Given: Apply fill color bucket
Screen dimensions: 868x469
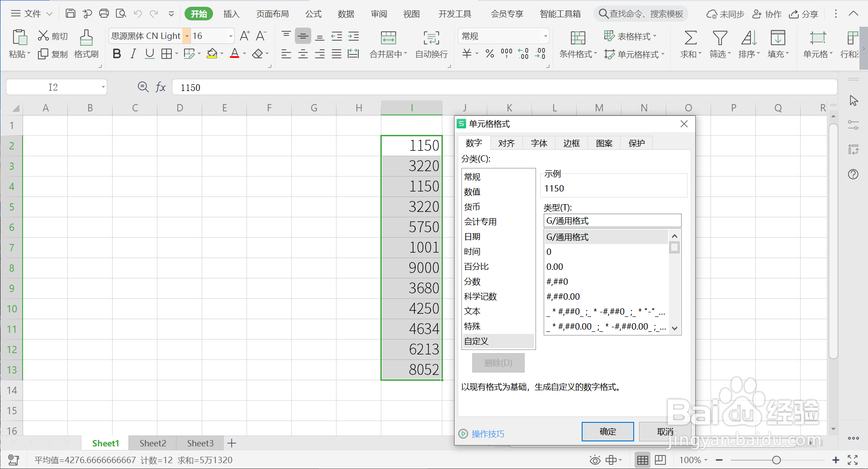Looking at the screenshot, I should (212, 54).
